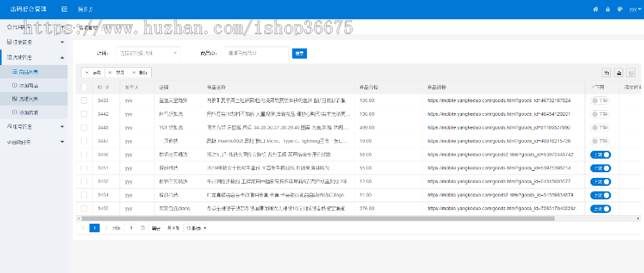Check the select-all header checkbox
The image size is (644, 273).
tap(84, 87)
